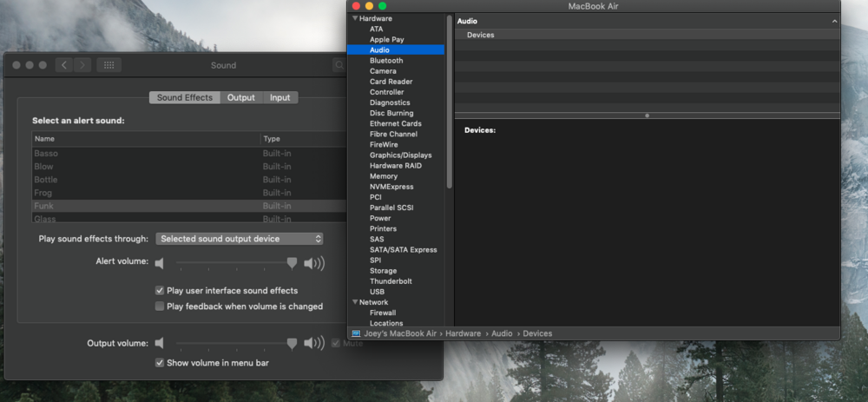Switch to the Input tab

click(x=279, y=98)
